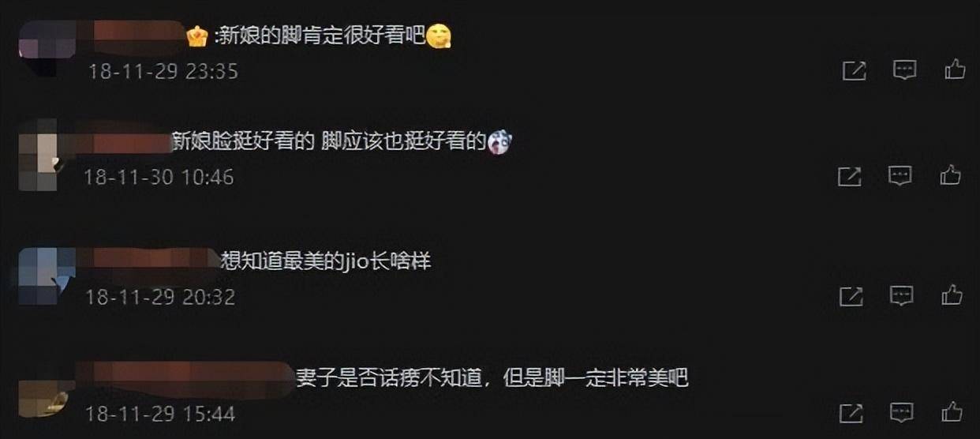Share the 18-11-30 10:46 comment
The height and width of the screenshot is (439, 980).
click(849, 176)
